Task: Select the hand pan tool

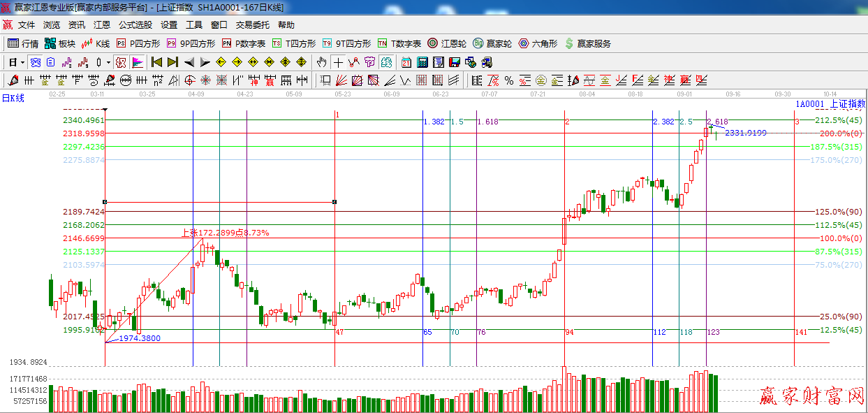Action: [x=321, y=62]
